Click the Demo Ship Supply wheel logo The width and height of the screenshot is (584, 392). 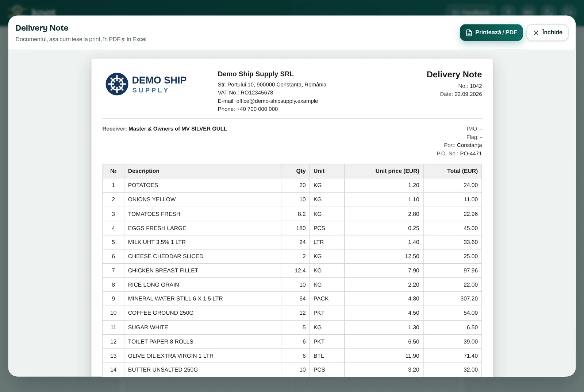(117, 84)
